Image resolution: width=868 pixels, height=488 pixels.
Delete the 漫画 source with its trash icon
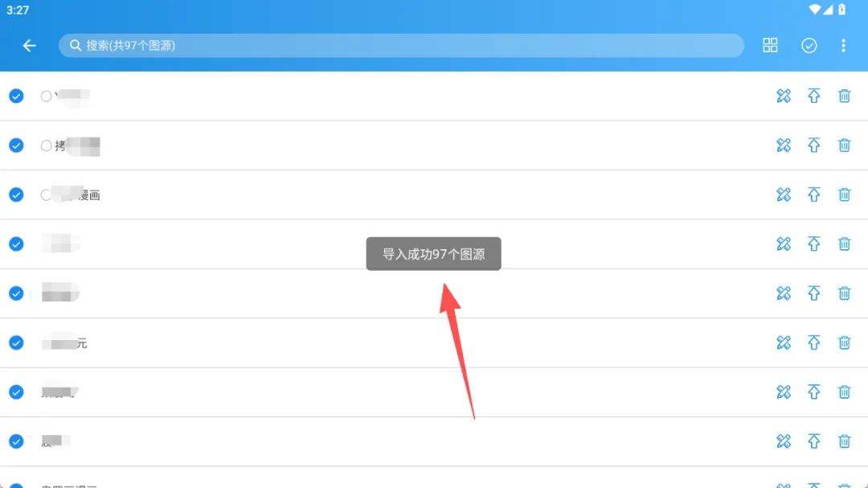point(844,195)
